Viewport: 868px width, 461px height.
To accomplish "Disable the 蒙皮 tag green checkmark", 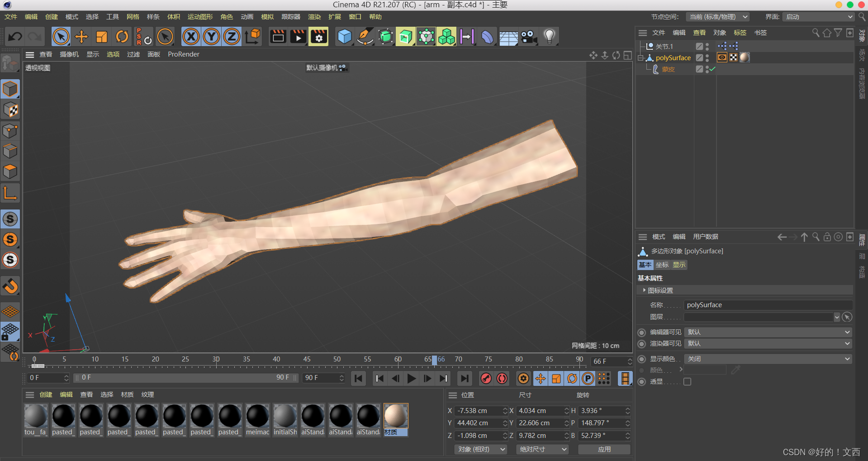I will 711,69.
